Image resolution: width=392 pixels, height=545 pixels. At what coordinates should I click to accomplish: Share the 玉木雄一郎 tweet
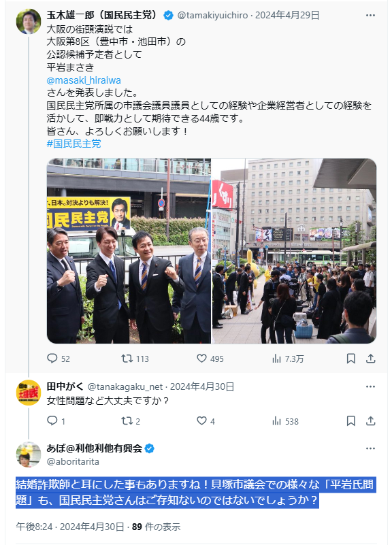tap(371, 359)
